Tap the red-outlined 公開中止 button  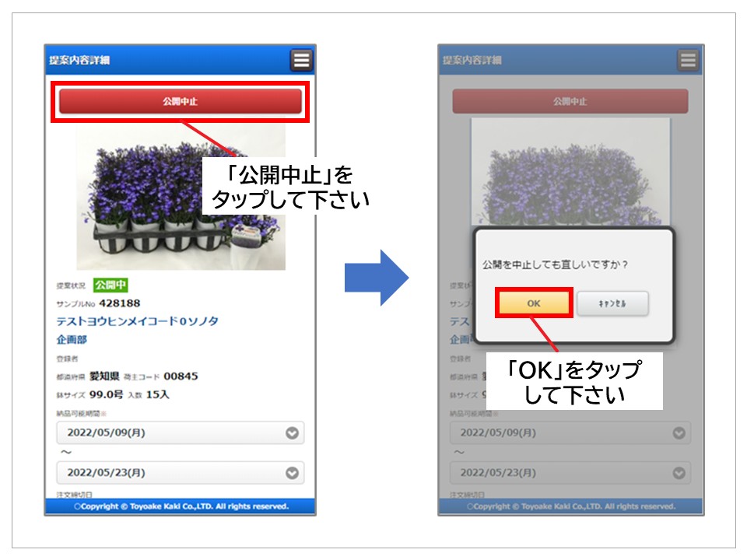(181, 101)
